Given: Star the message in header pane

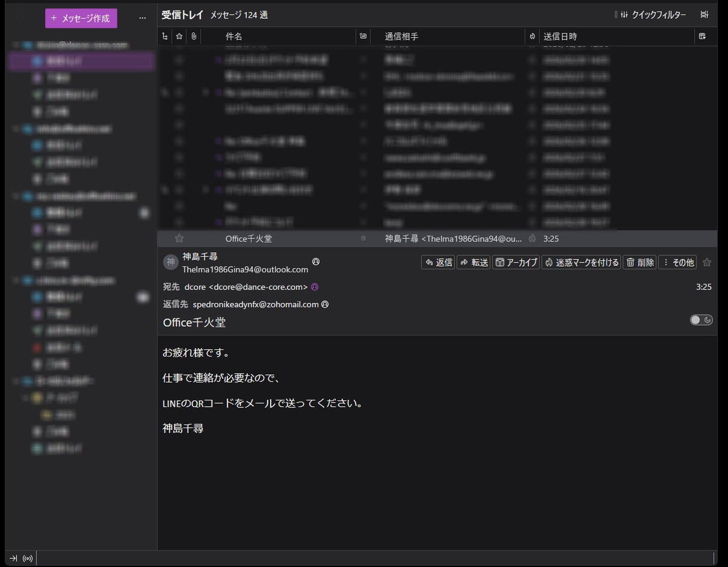Looking at the screenshot, I should click(x=706, y=263).
